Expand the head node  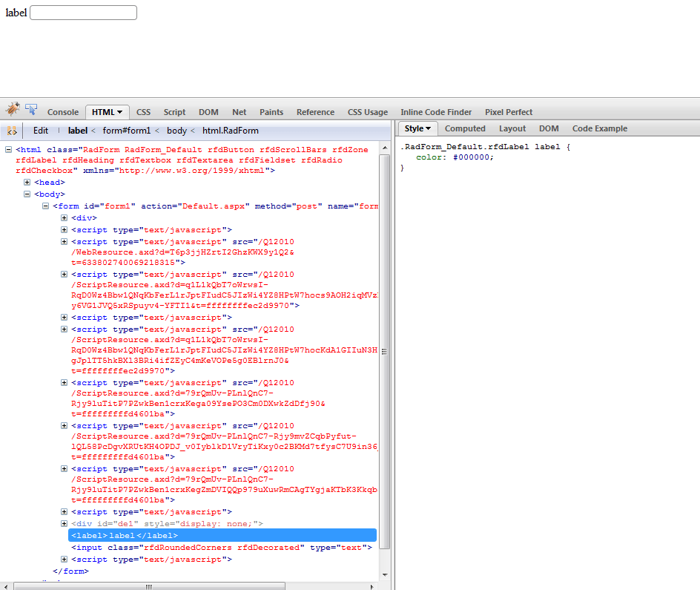tap(27, 183)
